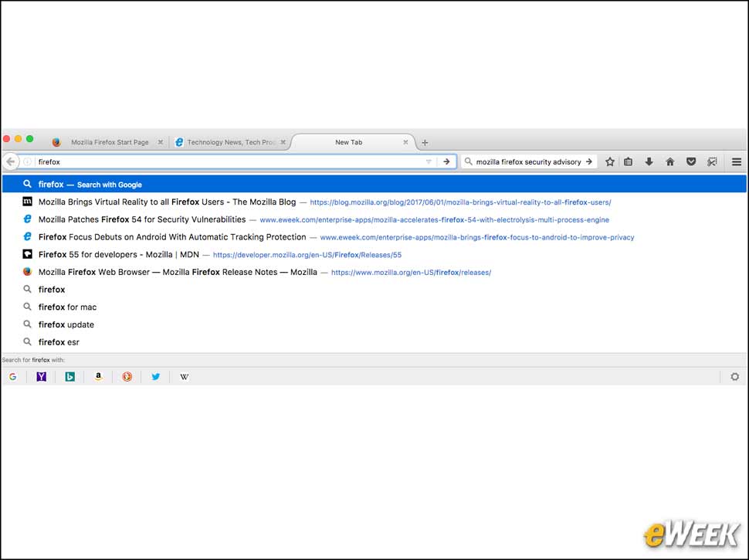This screenshot has height=560, width=749.
Task: Click the yellow minimize window button
Action: (x=19, y=138)
